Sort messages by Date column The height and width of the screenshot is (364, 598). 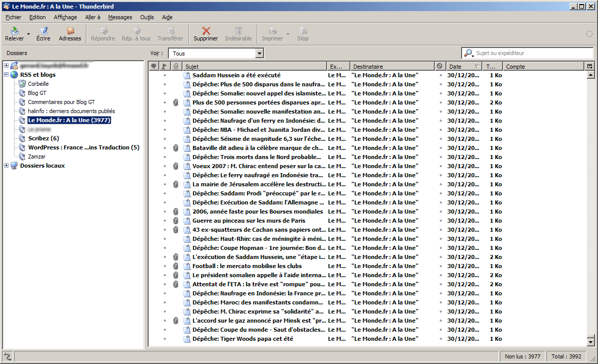pyautogui.click(x=464, y=66)
